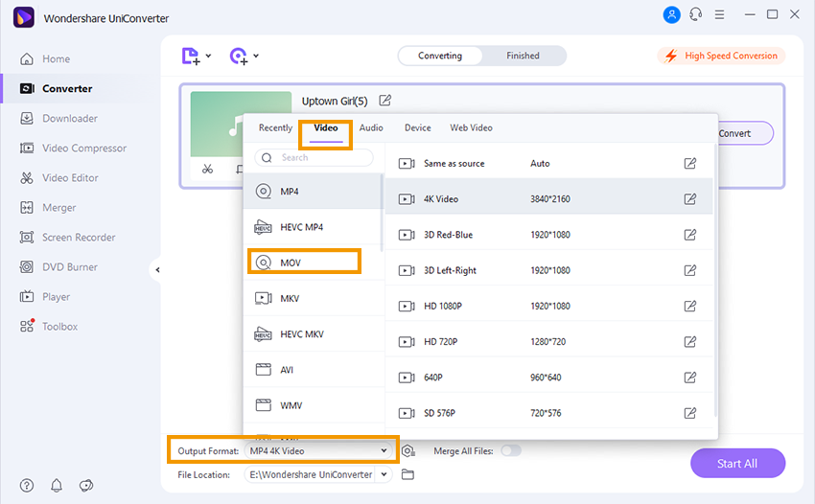This screenshot has width=815, height=504.
Task: Choose HD 1080P resolution
Action: (x=548, y=306)
